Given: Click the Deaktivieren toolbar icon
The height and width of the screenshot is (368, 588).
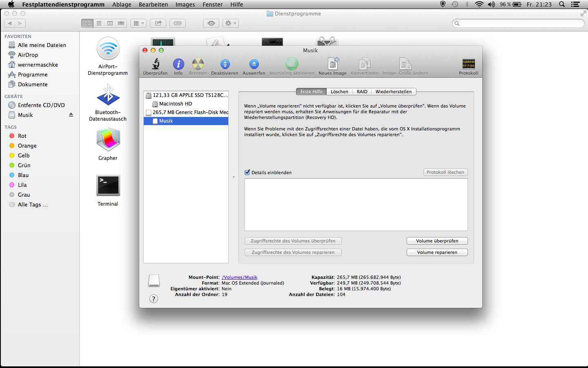Looking at the screenshot, I should pos(225,64).
